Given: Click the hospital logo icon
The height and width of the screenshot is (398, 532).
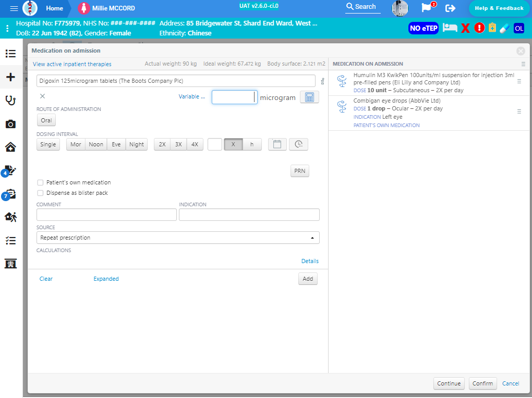Looking at the screenshot, I should tap(30, 8).
